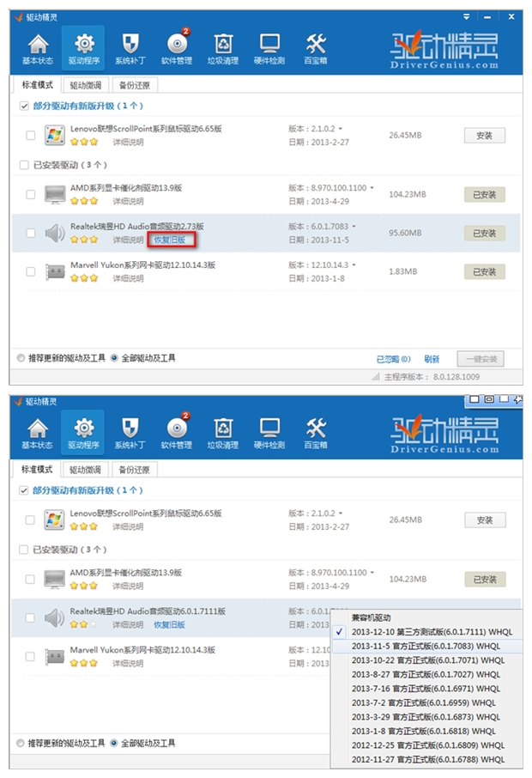Expand AMD version 8.970.100.1100 dropdown, bottom window
Image resolution: width=532 pixels, height=778 pixels.
pyautogui.click(x=372, y=572)
